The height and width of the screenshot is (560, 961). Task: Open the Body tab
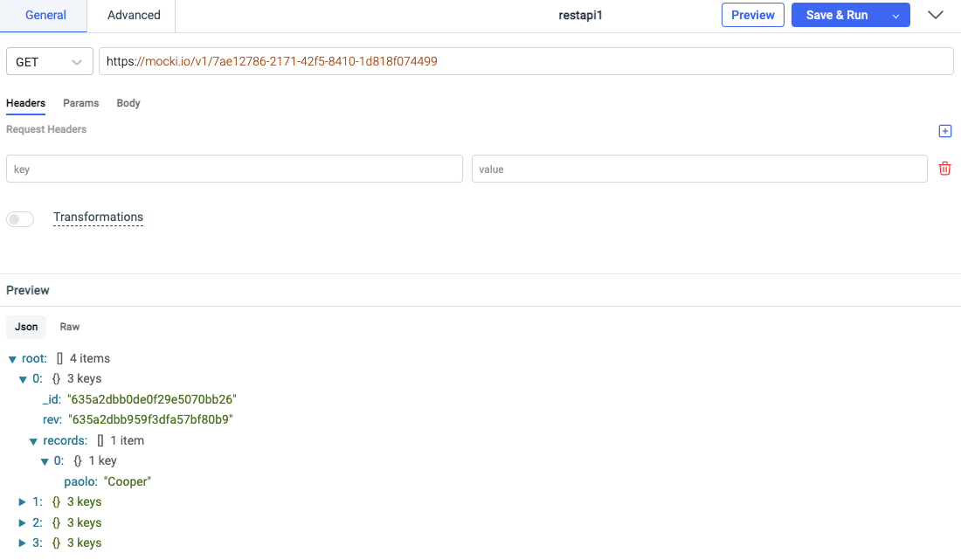point(128,103)
